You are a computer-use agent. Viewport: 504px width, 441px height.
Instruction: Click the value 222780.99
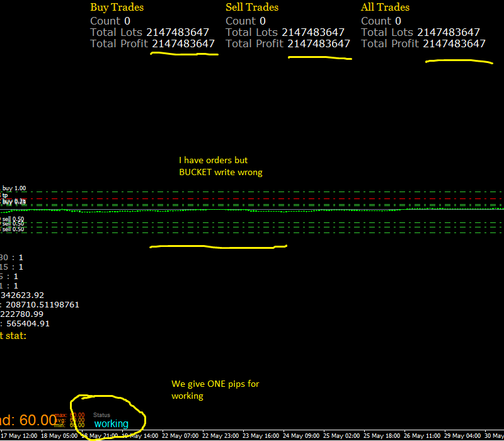[x=22, y=314]
